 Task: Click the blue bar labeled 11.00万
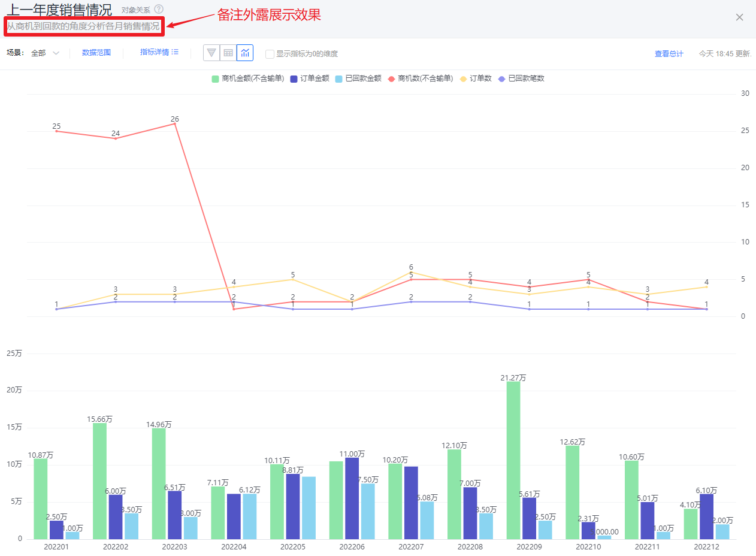click(x=352, y=498)
